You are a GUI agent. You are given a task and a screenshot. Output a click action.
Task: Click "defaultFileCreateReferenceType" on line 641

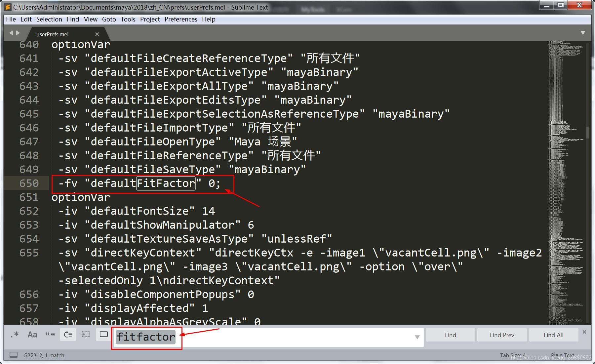click(188, 58)
